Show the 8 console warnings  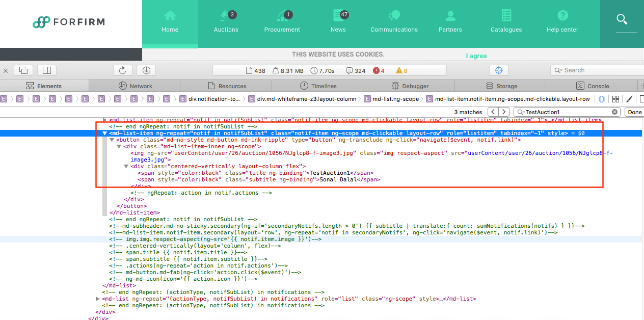(x=401, y=71)
